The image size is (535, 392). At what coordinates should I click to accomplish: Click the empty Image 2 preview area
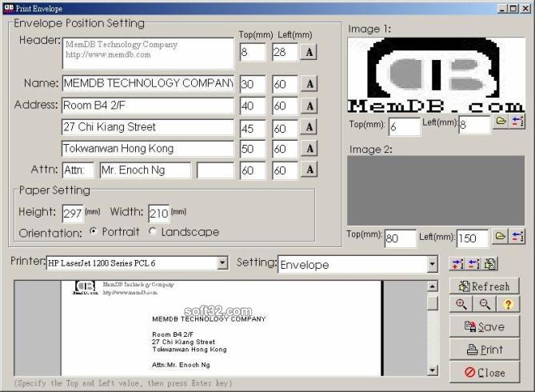point(436,190)
